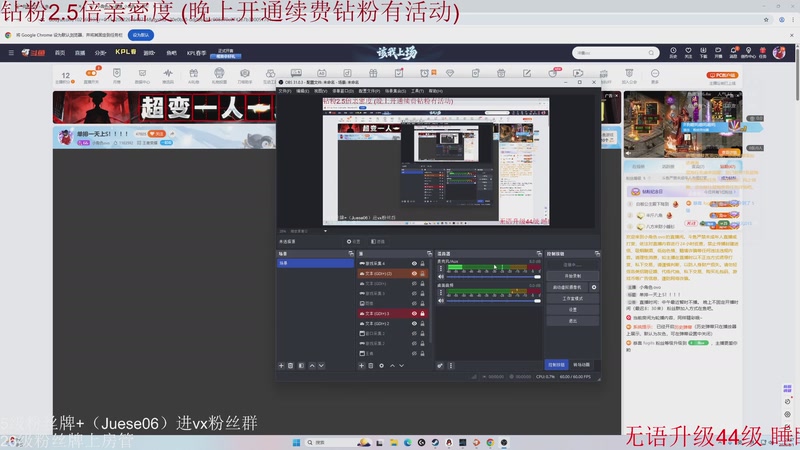Open source properties gear in Sources toolbar
Image resolution: width=800 pixels, height=450 pixels.
[382, 366]
